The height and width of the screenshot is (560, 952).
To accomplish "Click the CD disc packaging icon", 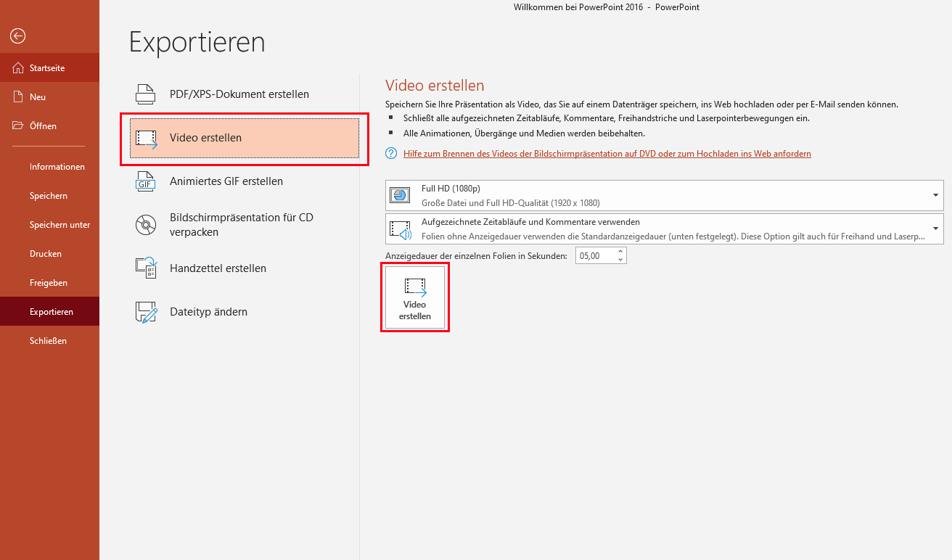I will [146, 225].
